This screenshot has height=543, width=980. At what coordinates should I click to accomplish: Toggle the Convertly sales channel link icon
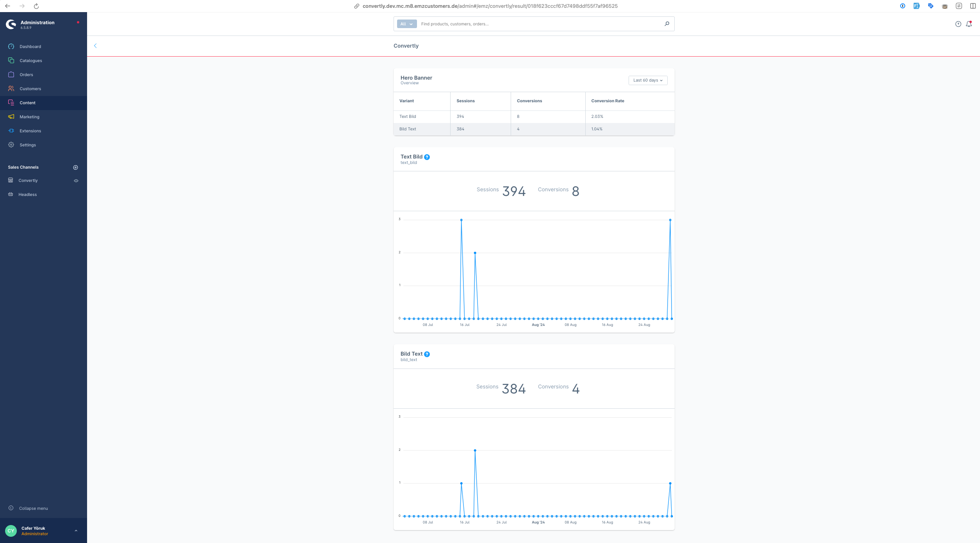[x=75, y=181]
